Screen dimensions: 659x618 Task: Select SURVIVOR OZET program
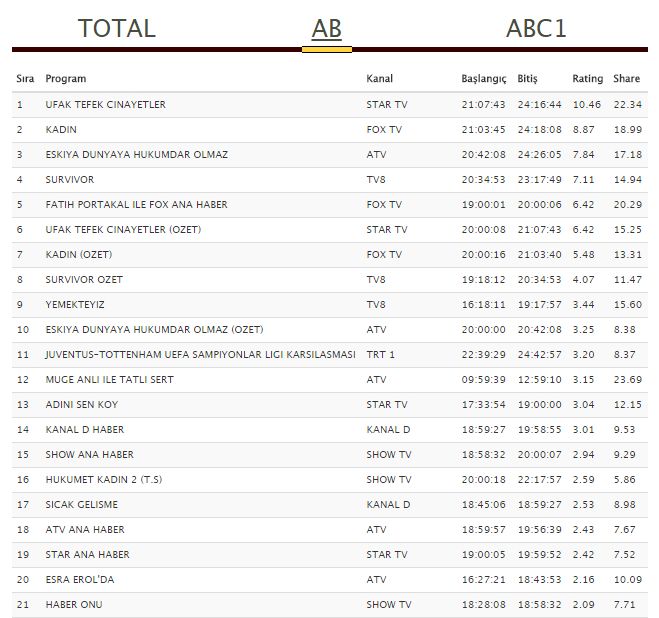84,280
